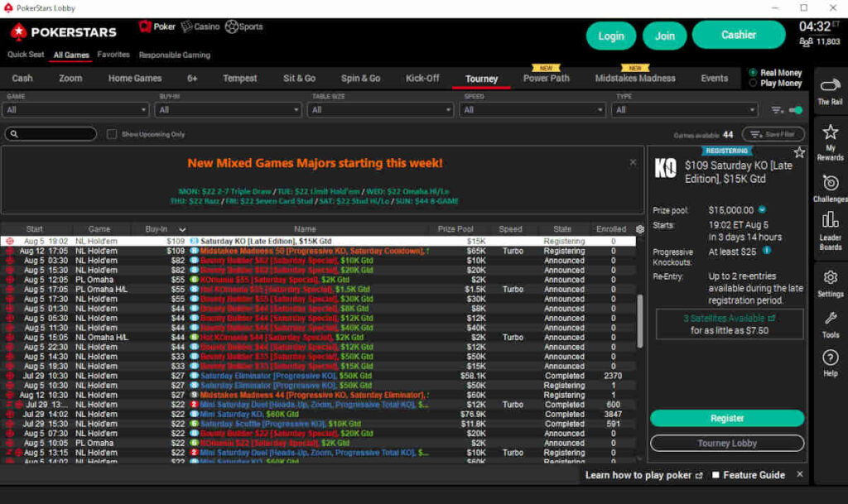Enable Show Upcoming Only checkbox
848x504 pixels.
112,134
